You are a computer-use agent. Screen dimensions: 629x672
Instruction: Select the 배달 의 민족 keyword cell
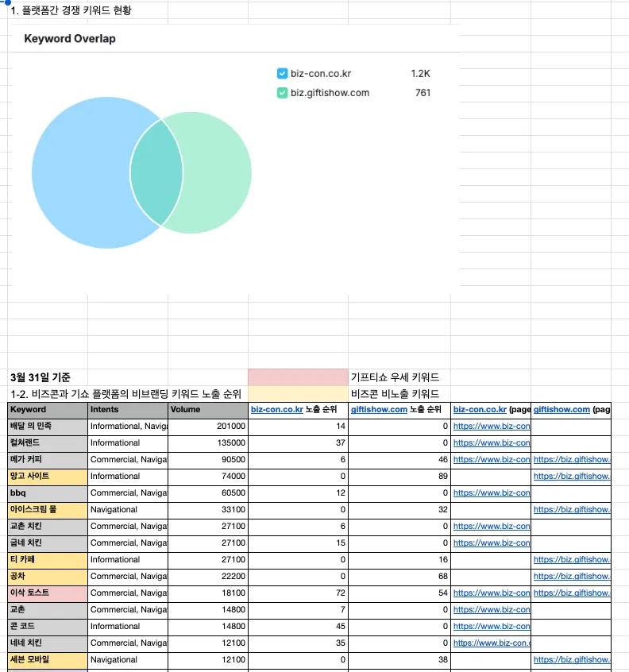pyautogui.click(x=48, y=427)
